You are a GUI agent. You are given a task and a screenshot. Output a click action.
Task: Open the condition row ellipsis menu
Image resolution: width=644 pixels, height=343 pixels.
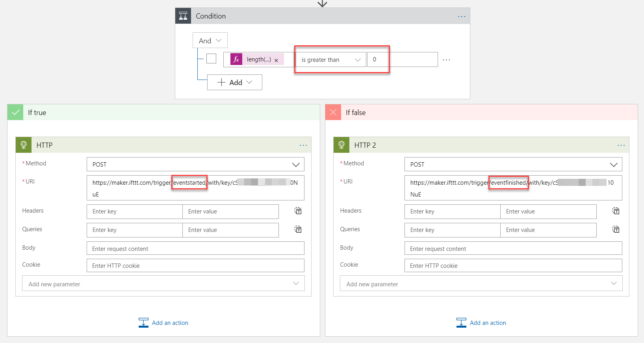pos(446,60)
